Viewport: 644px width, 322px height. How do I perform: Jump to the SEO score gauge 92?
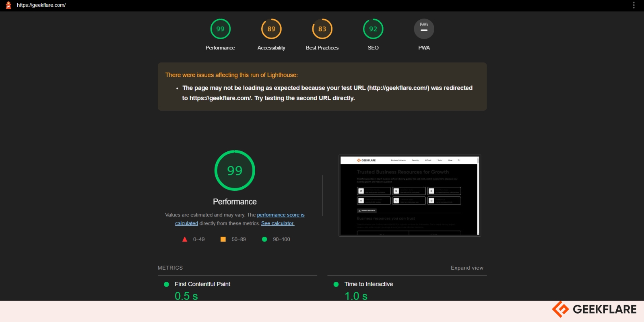coord(373,29)
